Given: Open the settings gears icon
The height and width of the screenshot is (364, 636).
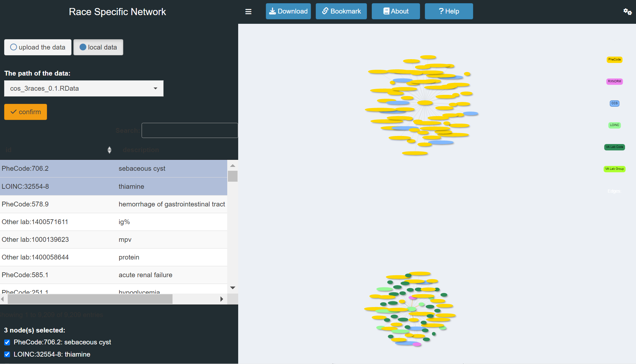Looking at the screenshot, I should (x=627, y=12).
